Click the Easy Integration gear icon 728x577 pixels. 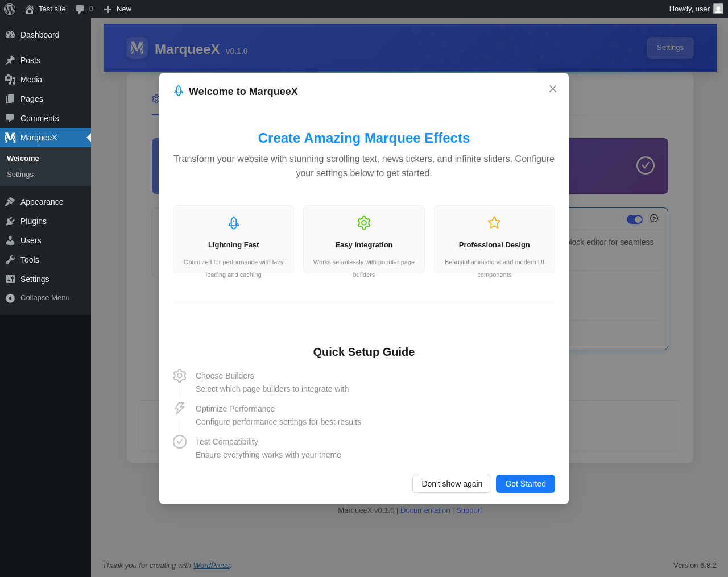click(x=364, y=223)
